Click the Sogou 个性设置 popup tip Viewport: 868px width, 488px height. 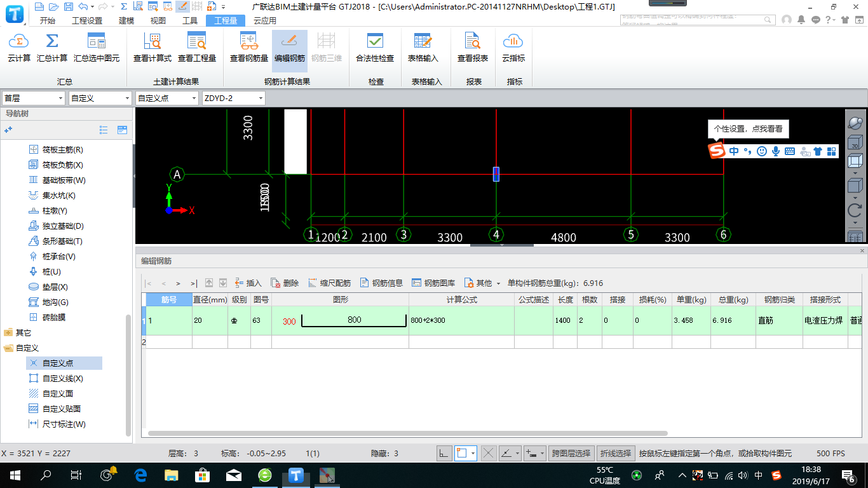(748, 129)
